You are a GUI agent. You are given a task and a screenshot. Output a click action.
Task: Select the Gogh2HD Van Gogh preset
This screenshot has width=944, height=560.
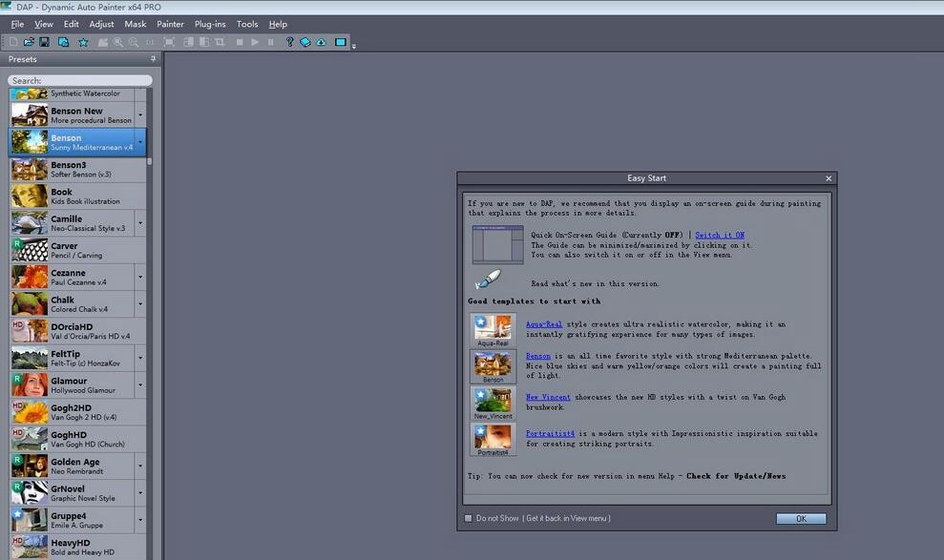(x=77, y=412)
